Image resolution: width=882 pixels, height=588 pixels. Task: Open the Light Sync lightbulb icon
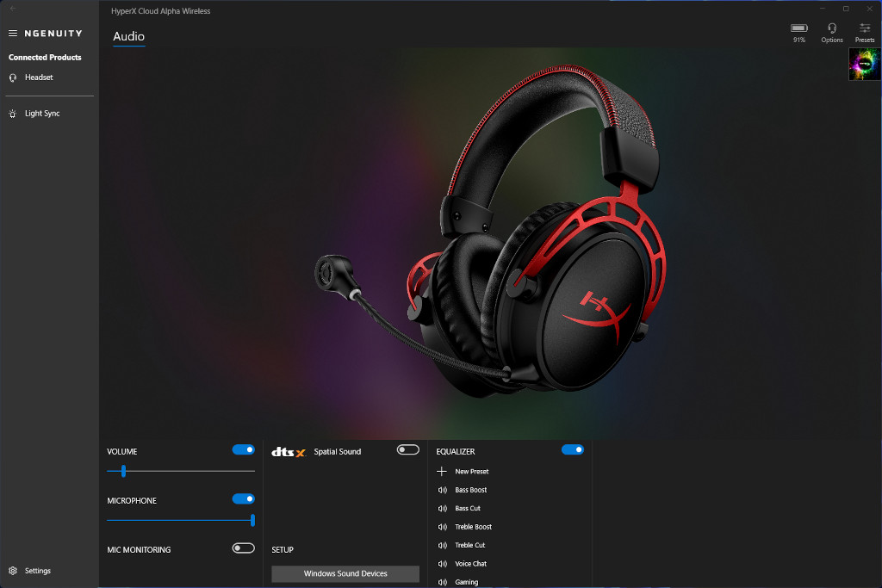13,114
